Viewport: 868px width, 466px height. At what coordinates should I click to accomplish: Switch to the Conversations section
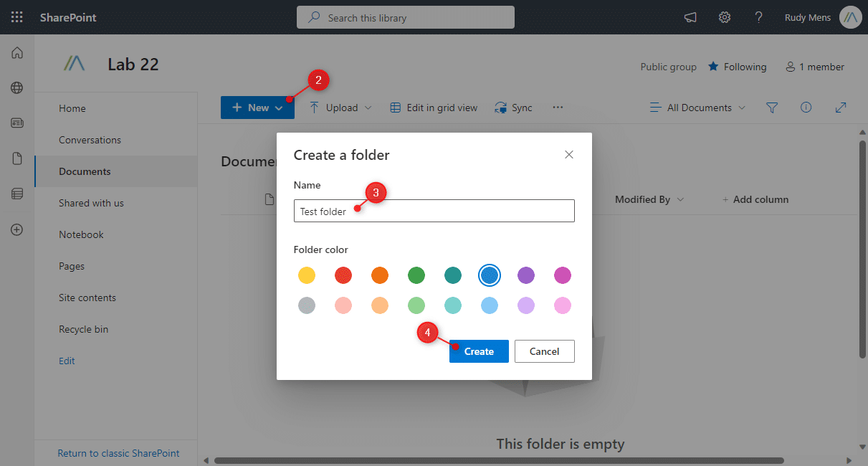pos(91,139)
